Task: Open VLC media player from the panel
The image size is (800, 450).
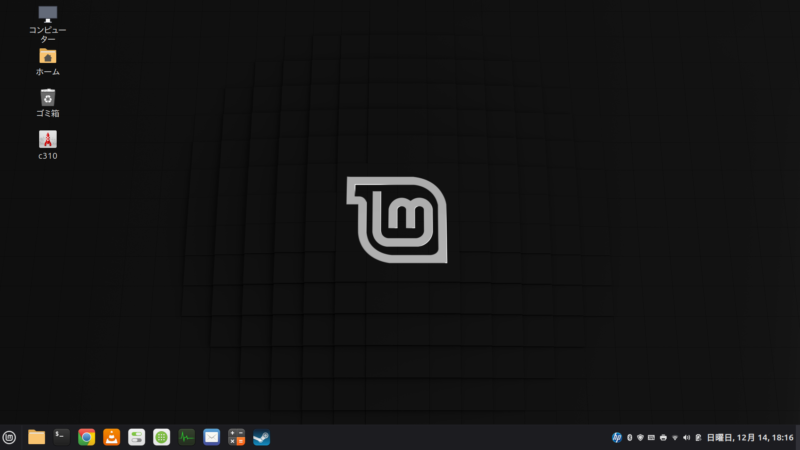Action: pyautogui.click(x=112, y=437)
